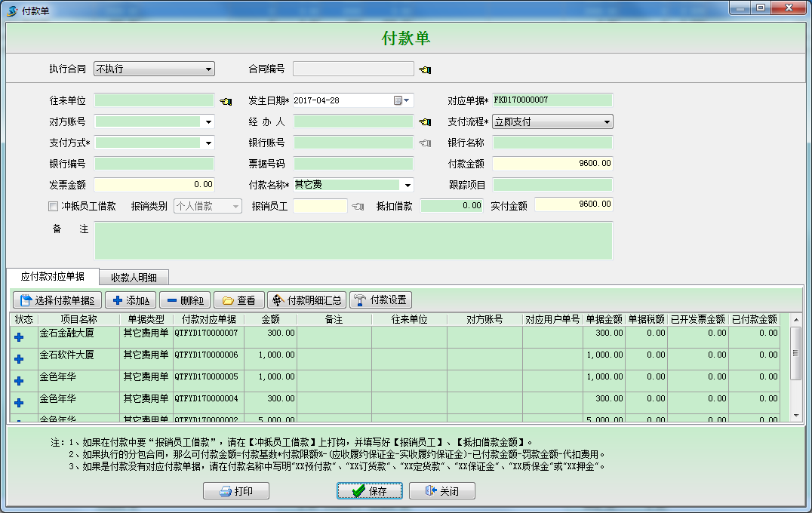Viewport: 812px width, 513px height.
Task: Click the 删除 minus icon
Action: (x=172, y=299)
